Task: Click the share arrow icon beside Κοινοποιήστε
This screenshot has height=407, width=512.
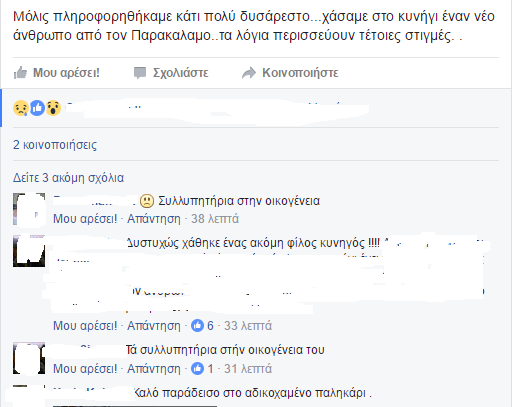Action: pos(249,73)
